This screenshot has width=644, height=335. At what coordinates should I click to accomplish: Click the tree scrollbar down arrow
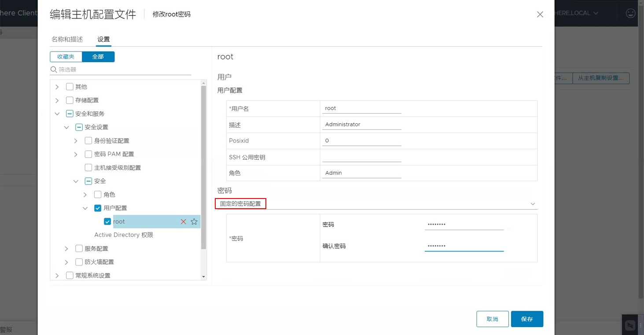click(x=203, y=276)
